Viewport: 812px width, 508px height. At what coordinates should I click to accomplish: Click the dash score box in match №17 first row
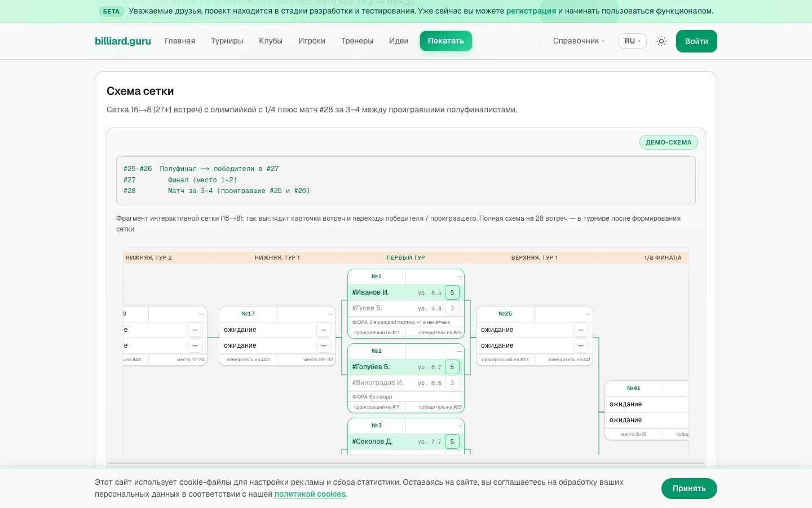(324, 330)
